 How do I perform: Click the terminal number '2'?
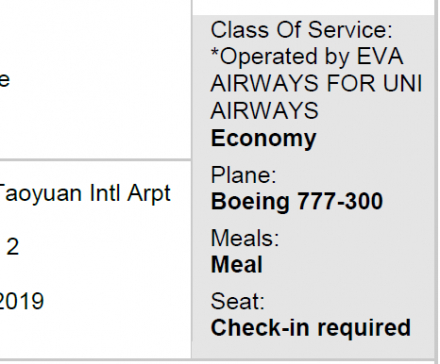pyautogui.click(x=13, y=247)
